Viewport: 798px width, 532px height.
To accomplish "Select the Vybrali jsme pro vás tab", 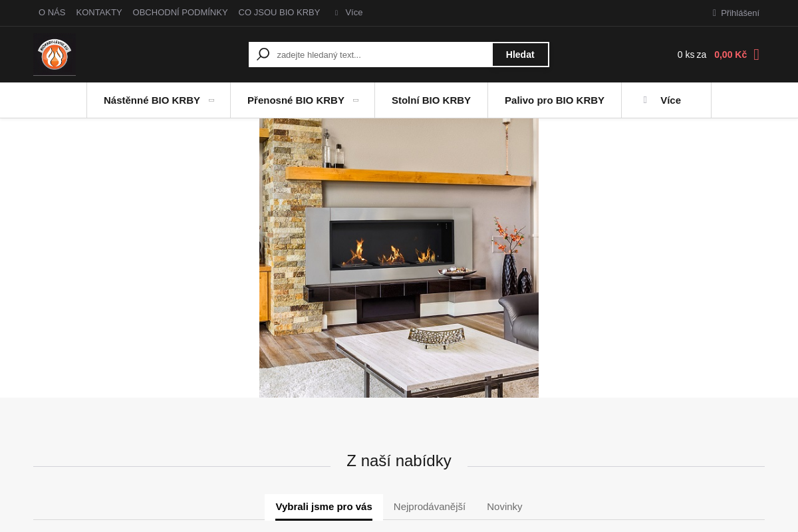I will point(324,507).
